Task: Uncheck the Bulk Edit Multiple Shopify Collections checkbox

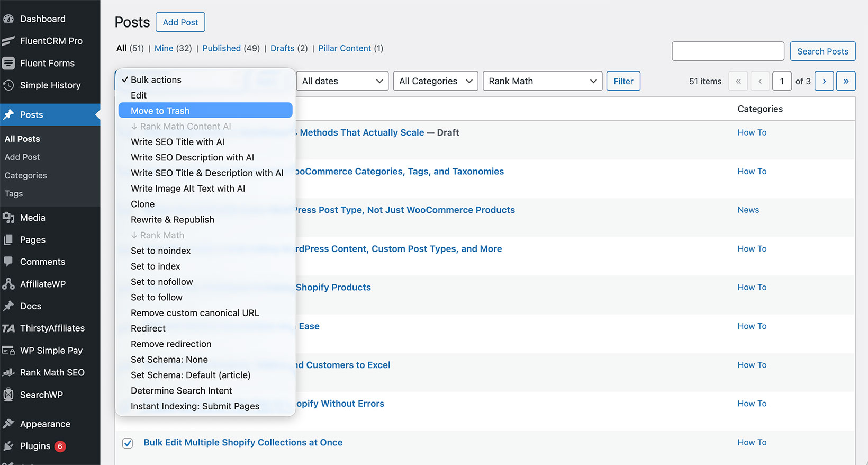Action: (128, 443)
